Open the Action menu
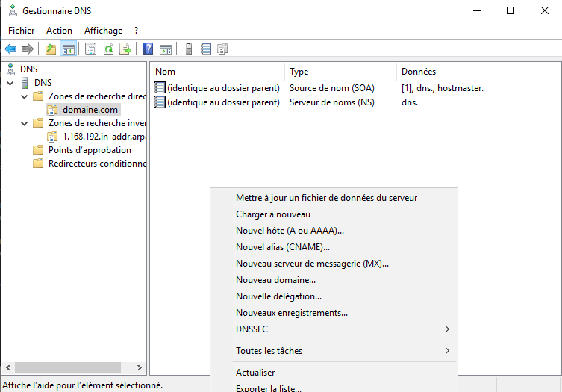 tap(59, 31)
